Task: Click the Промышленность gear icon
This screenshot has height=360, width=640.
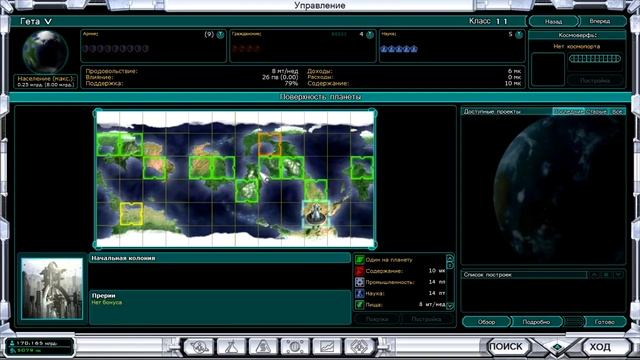Action: pyautogui.click(x=360, y=282)
